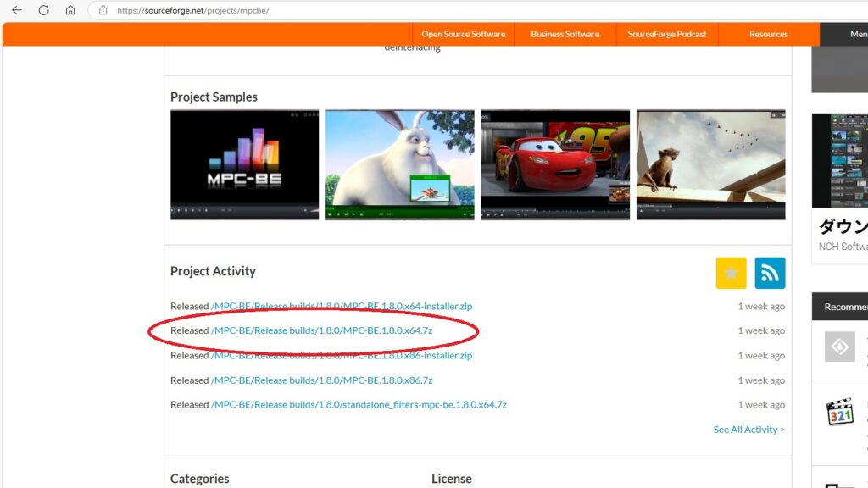Open the MPC-BE logo sample thumbnail

click(x=245, y=165)
